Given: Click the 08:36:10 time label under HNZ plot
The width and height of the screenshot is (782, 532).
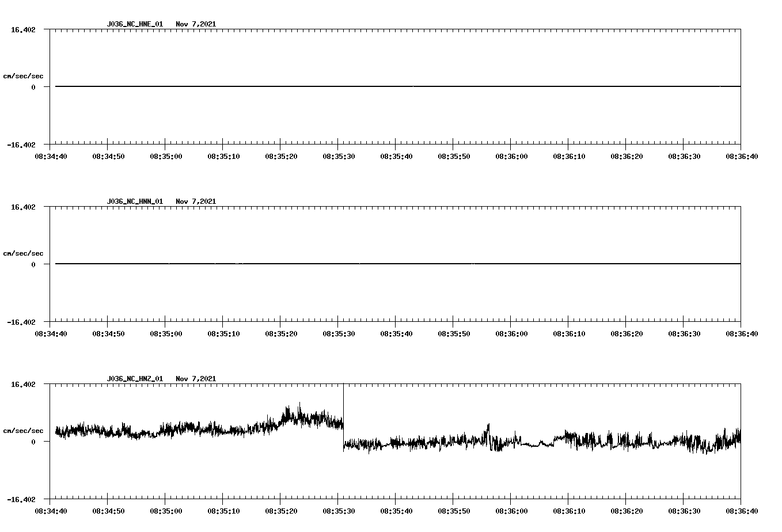Looking at the screenshot, I should coord(569,511).
